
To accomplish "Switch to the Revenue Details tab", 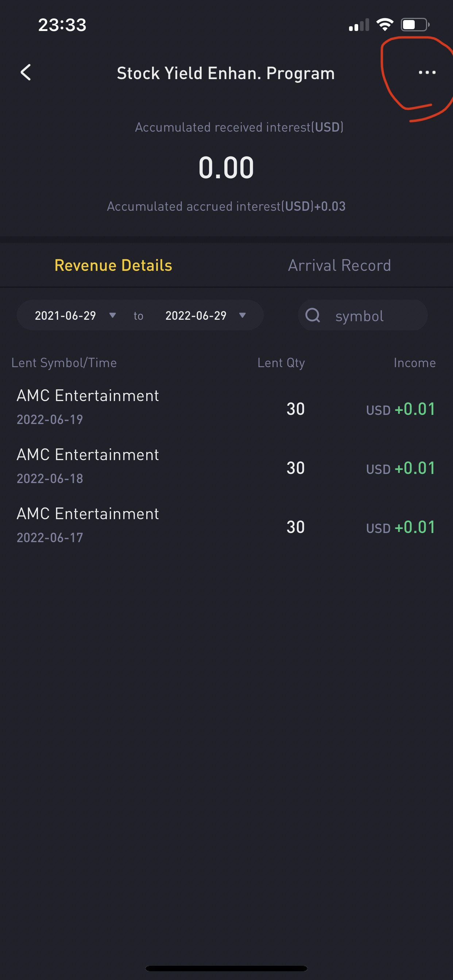I will click(x=113, y=265).
